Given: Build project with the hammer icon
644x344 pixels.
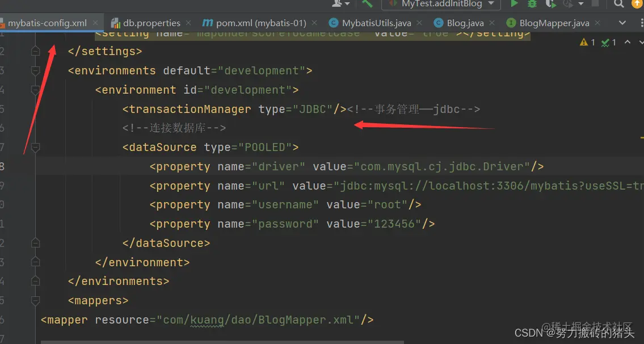Looking at the screenshot, I should click(367, 4).
